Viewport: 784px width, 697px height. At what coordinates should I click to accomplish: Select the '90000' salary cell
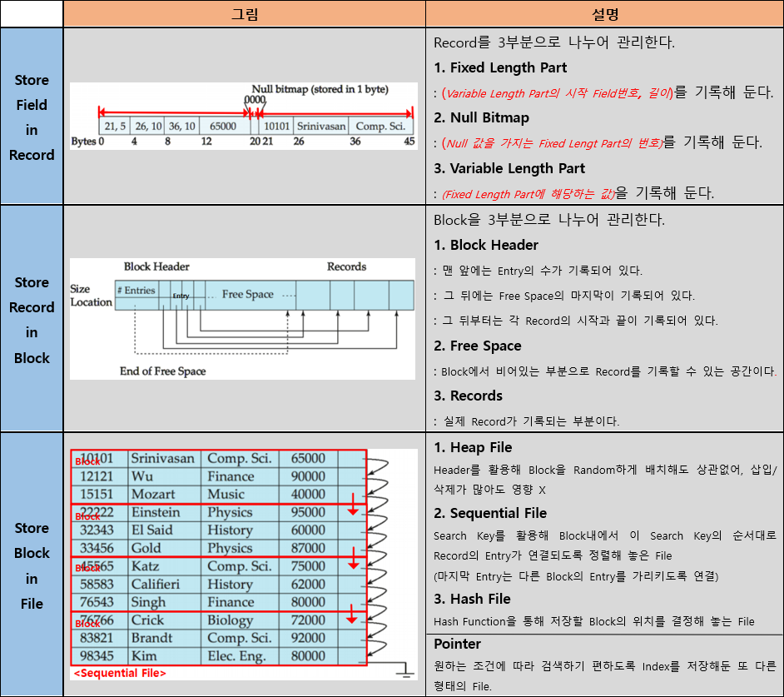click(308, 476)
